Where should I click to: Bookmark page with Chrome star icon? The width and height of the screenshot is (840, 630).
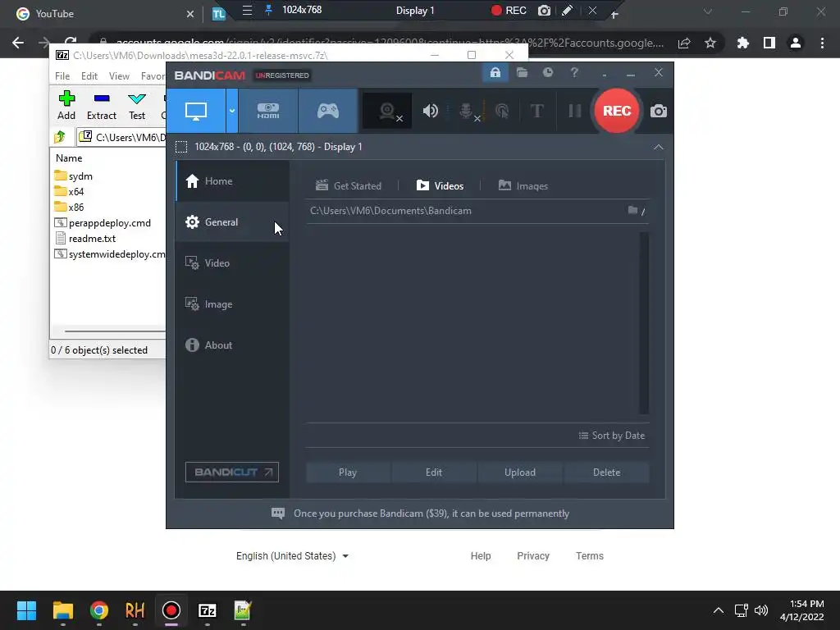[x=710, y=43]
